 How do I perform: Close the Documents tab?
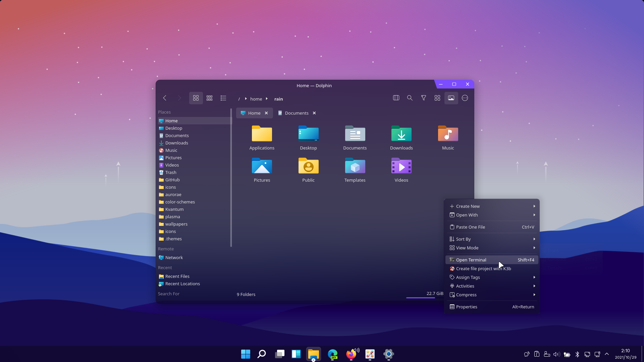click(314, 113)
